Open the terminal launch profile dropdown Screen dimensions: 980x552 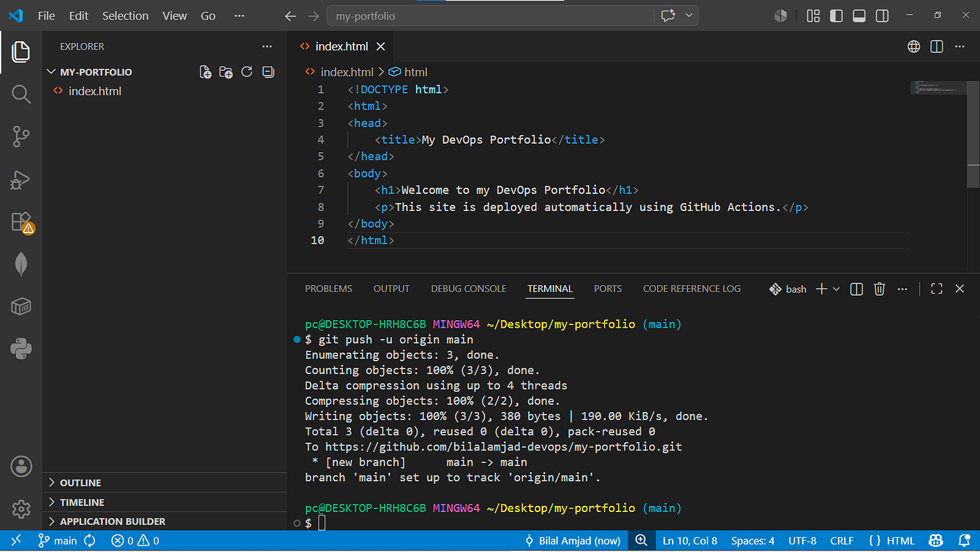pos(836,289)
